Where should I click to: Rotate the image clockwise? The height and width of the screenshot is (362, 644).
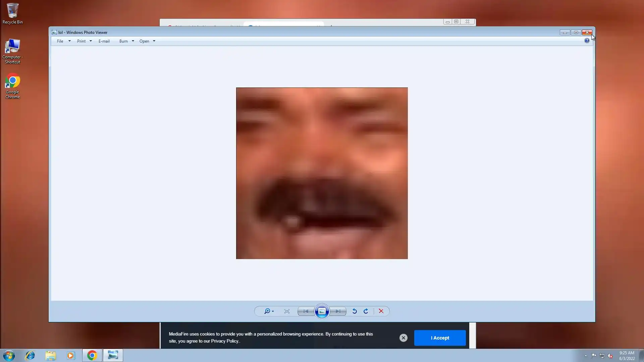pyautogui.click(x=366, y=311)
